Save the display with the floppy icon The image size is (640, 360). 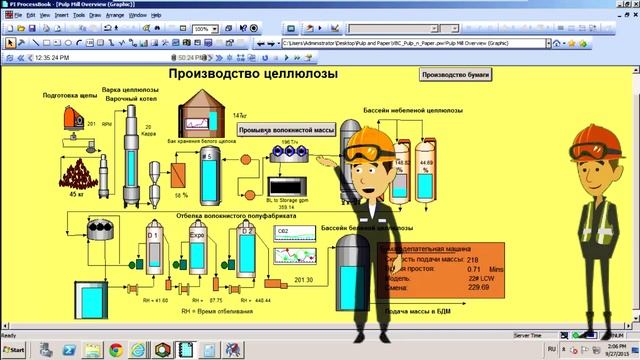tap(32, 29)
